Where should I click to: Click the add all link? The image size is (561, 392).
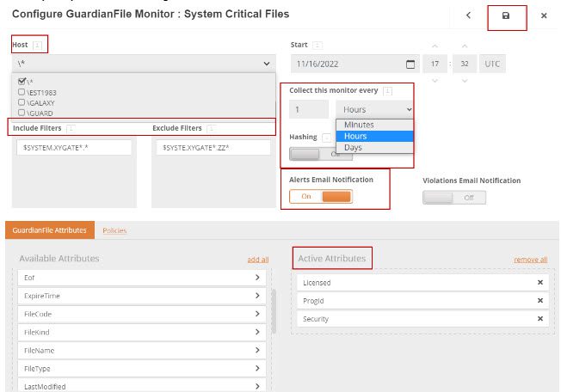pyautogui.click(x=258, y=260)
